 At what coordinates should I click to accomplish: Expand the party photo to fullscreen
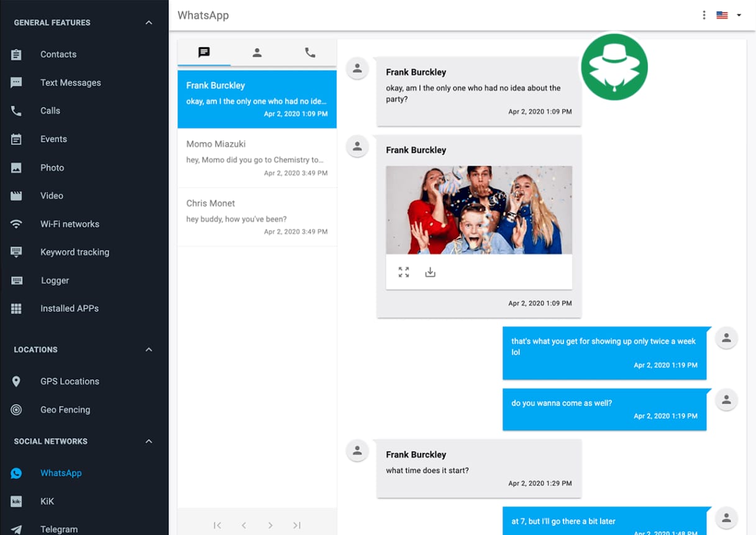[x=403, y=272]
